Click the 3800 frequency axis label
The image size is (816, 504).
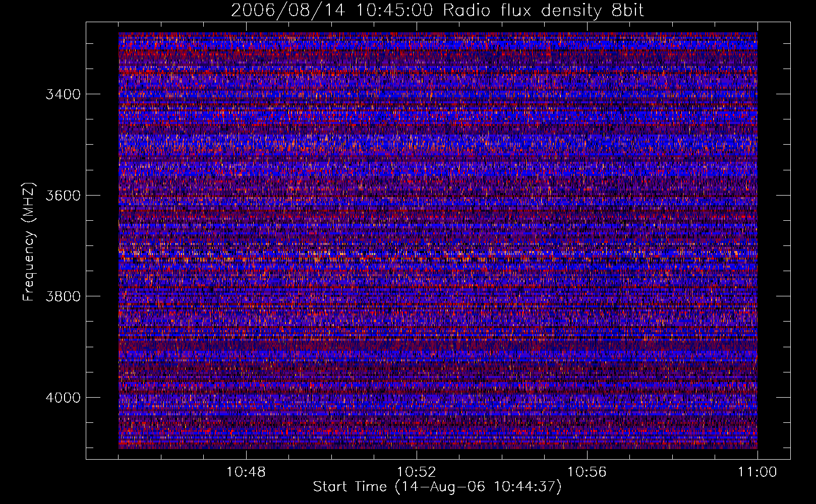coord(63,296)
